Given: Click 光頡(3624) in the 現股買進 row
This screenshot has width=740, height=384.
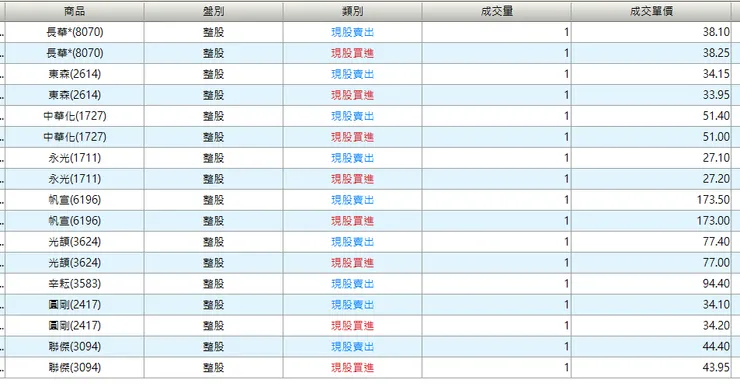Looking at the screenshot, I should click(x=75, y=263).
